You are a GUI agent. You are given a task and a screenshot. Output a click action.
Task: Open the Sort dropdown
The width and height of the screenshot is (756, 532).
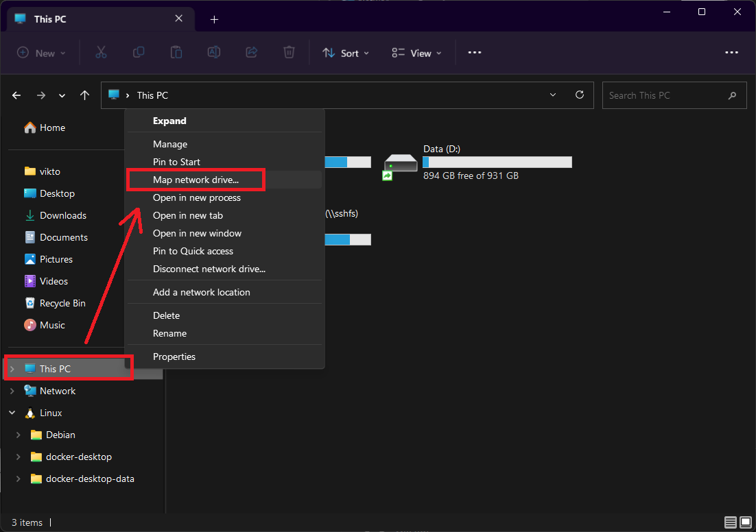tap(346, 53)
